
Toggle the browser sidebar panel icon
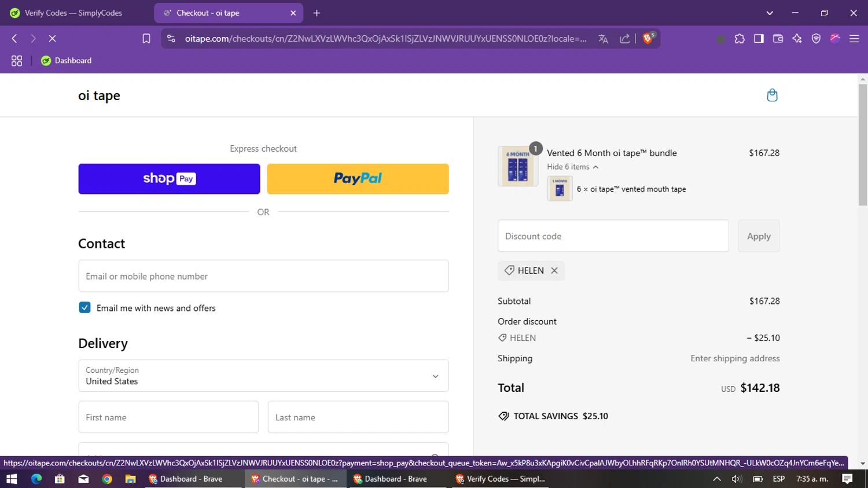pyautogui.click(x=759, y=39)
